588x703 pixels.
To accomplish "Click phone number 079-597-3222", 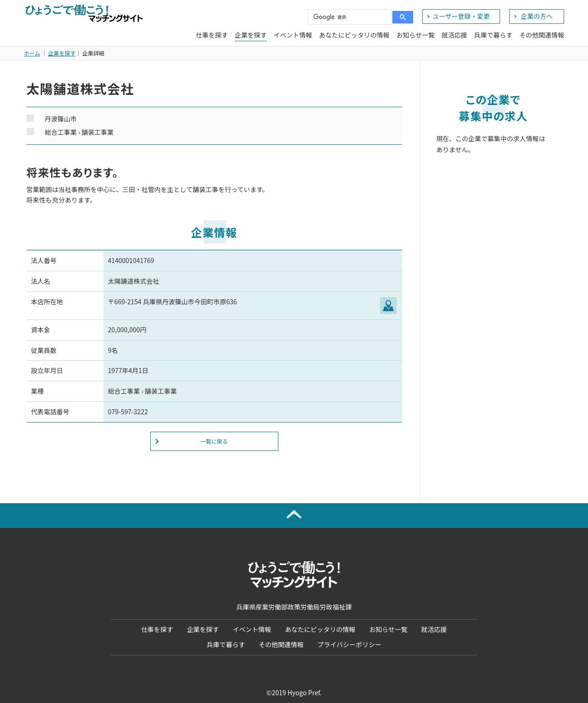I will click(128, 412).
